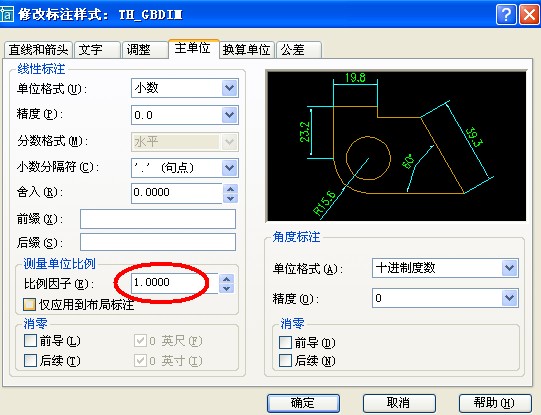Close the dimension style dialog

pyautogui.click(x=529, y=15)
